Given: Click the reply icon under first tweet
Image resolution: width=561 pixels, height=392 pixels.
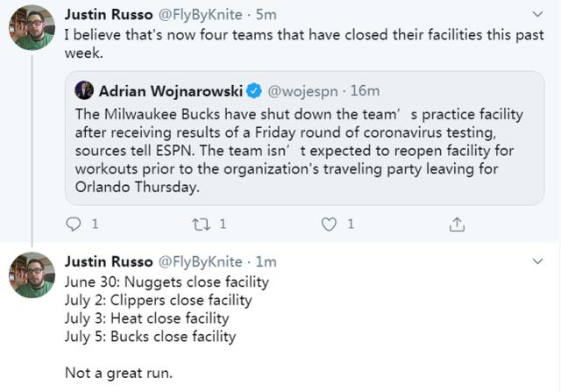Looking at the screenshot, I should pyautogui.click(x=74, y=225).
